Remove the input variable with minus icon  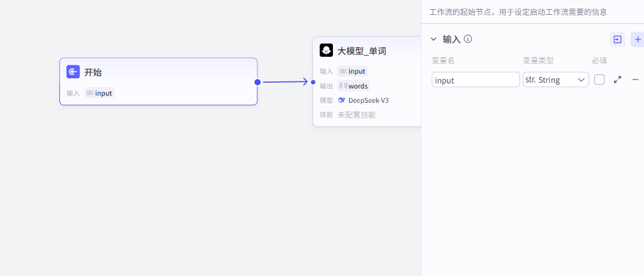pos(635,80)
